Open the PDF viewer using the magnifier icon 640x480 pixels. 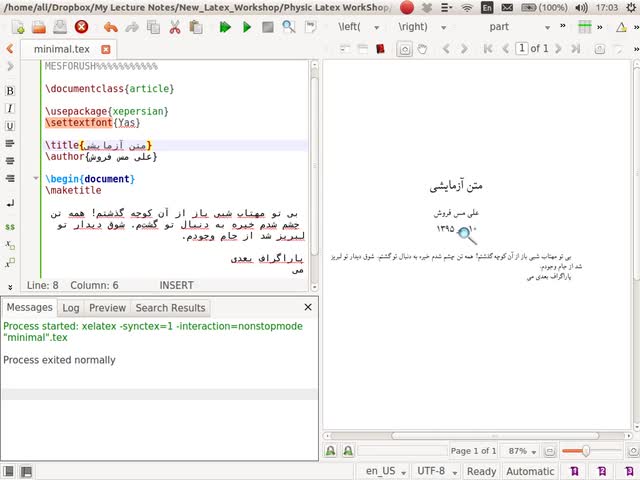pos(289,27)
